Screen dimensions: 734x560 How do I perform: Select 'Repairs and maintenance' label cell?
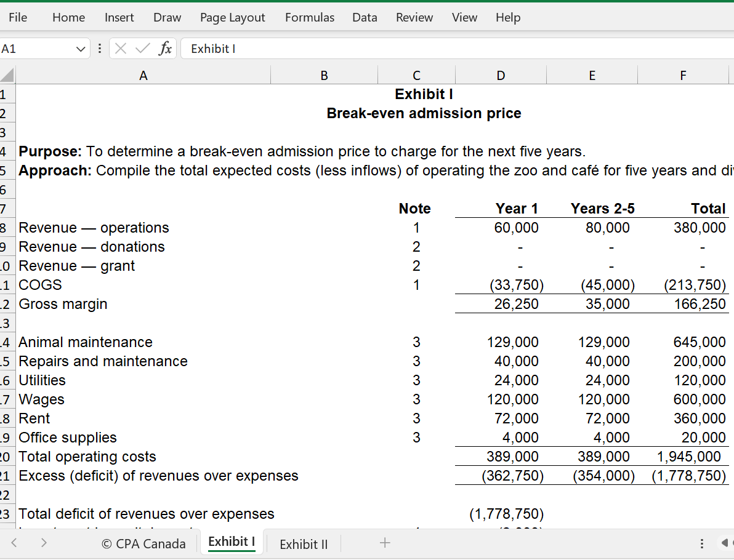click(103, 362)
